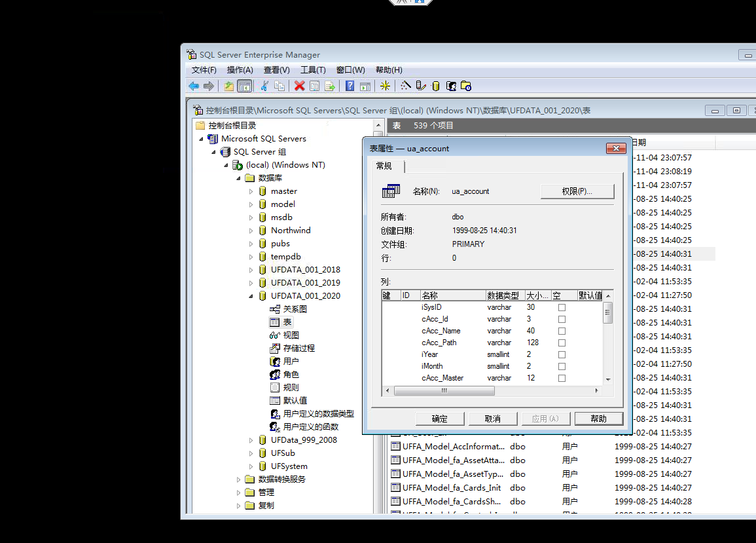Open the 文件(F) menu

coord(204,70)
